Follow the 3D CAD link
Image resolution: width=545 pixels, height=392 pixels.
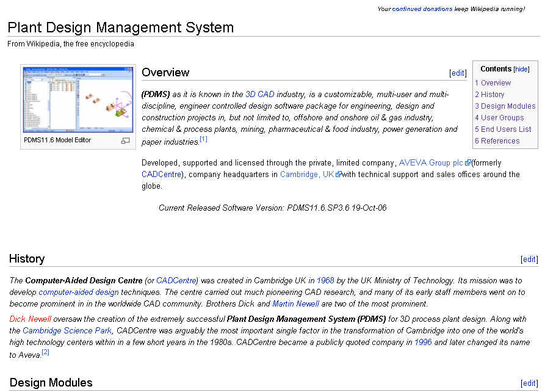[x=260, y=94]
